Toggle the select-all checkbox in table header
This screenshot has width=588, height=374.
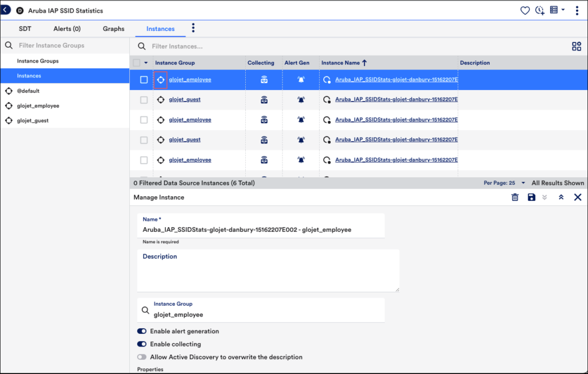137,63
